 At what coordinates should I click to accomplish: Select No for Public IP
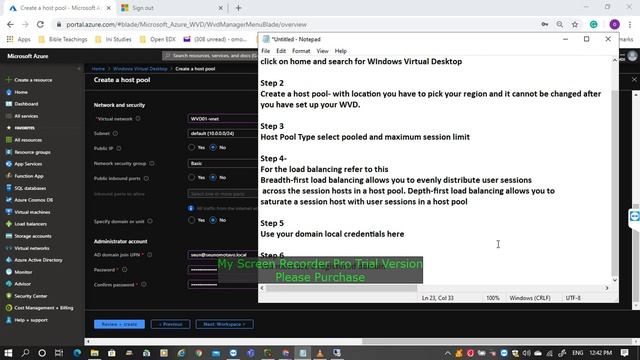click(x=213, y=147)
